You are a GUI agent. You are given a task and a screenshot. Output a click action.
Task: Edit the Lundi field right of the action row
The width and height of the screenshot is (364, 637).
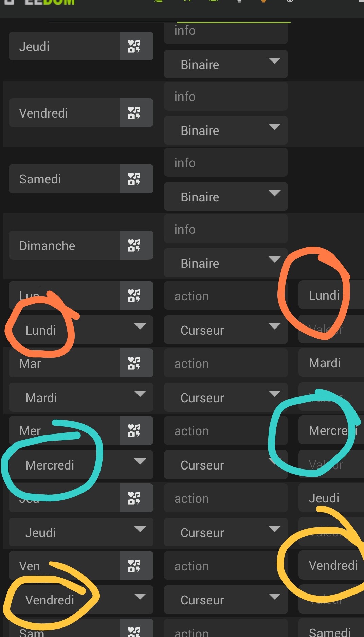click(x=331, y=295)
